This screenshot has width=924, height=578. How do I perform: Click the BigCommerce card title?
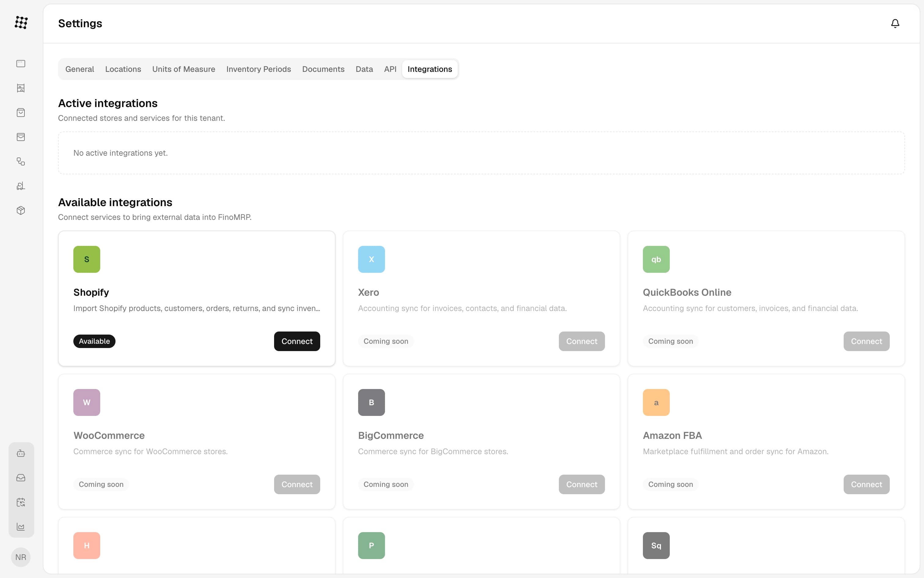391,435
